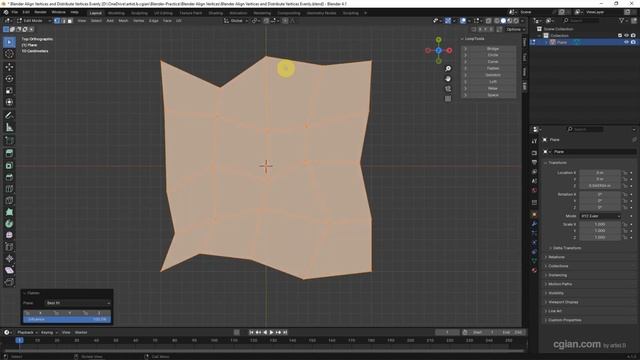640x360 pixels.
Task: Select the Spin tool
Action: 9,224
